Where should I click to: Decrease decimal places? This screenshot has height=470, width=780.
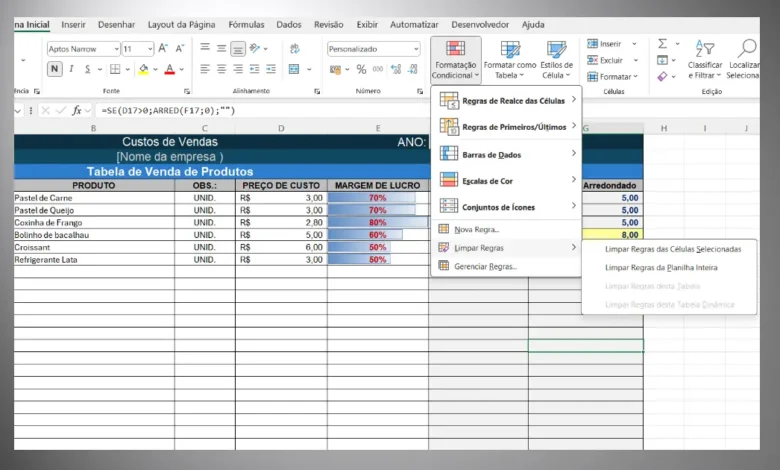tap(413, 69)
